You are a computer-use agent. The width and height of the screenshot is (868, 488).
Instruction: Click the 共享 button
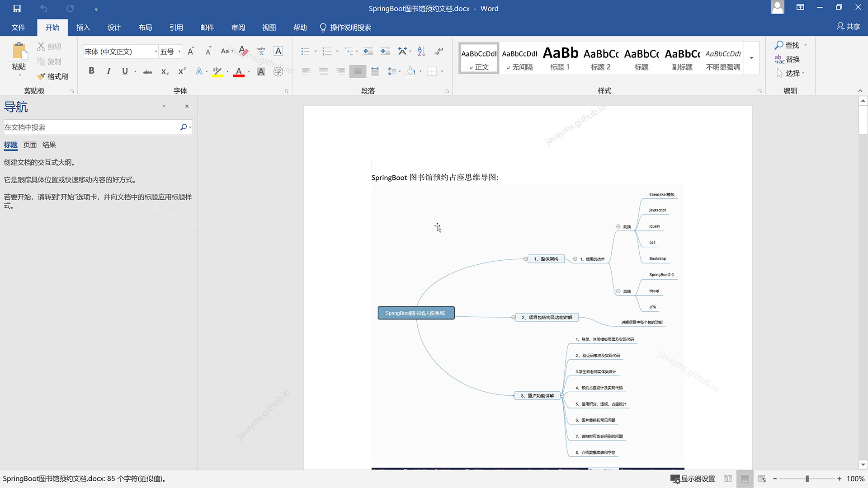pyautogui.click(x=848, y=27)
